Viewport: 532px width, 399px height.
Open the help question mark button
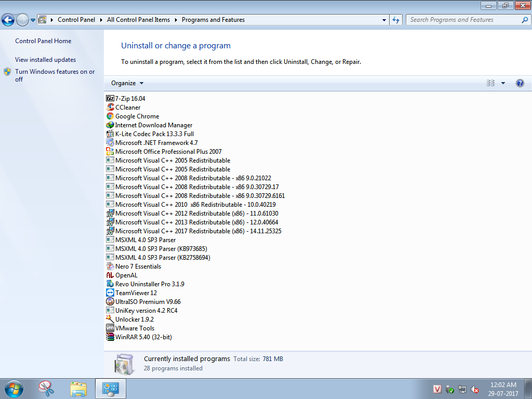[x=520, y=83]
